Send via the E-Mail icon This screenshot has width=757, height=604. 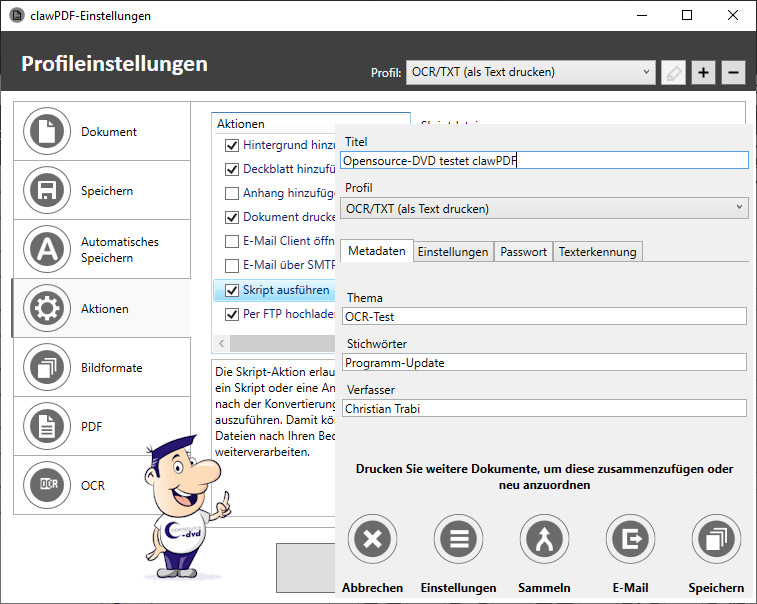click(630, 540)
